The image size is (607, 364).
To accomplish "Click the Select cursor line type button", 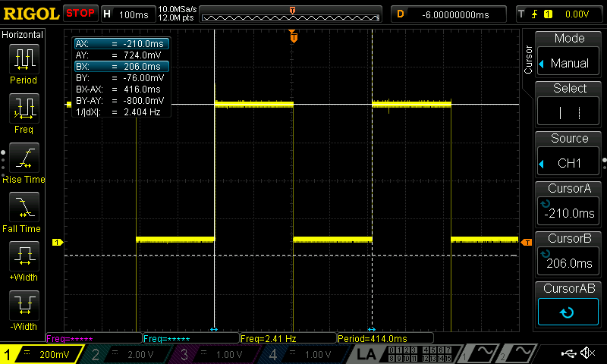I will pos(568,112).
